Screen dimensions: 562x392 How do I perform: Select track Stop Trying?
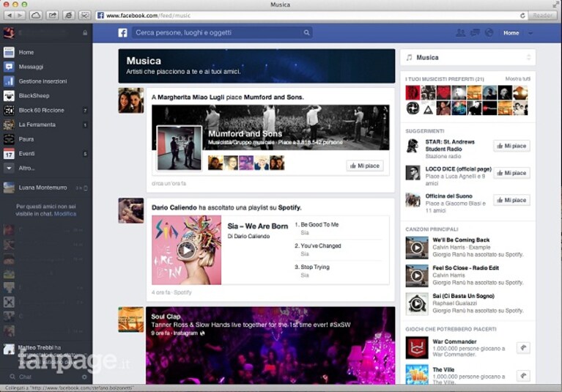coord(315,267)
